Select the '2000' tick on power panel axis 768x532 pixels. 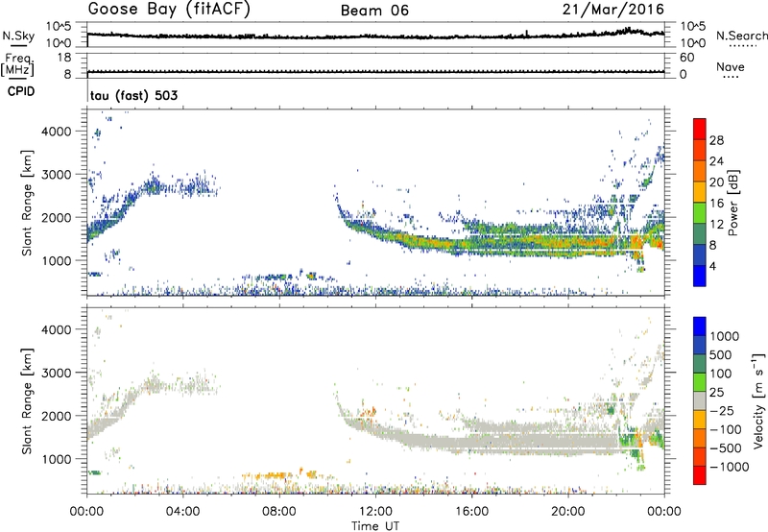[x=56, y=217]
